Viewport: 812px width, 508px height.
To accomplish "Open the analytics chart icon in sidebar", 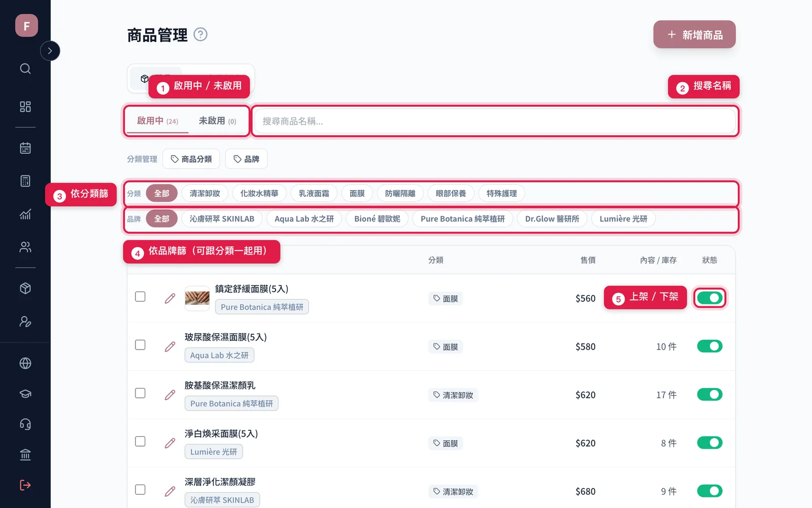I will pyautogui.click(x=25, y=214).
